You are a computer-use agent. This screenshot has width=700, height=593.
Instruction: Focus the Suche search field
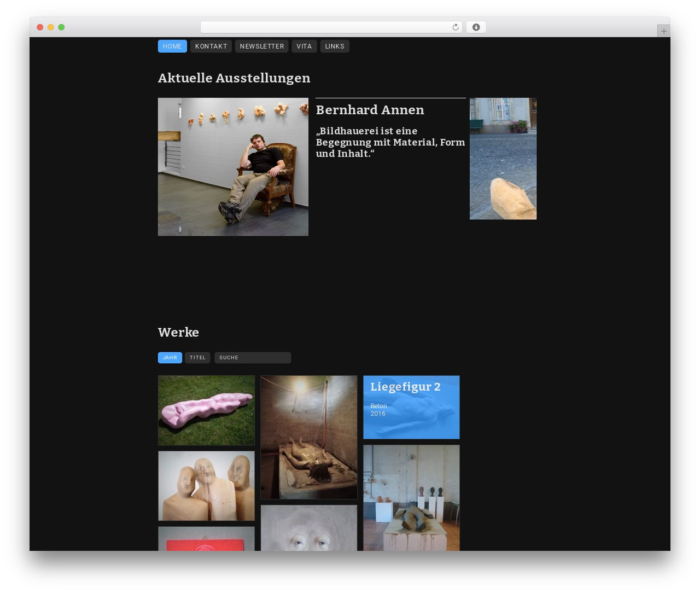(x=253, y=358)
